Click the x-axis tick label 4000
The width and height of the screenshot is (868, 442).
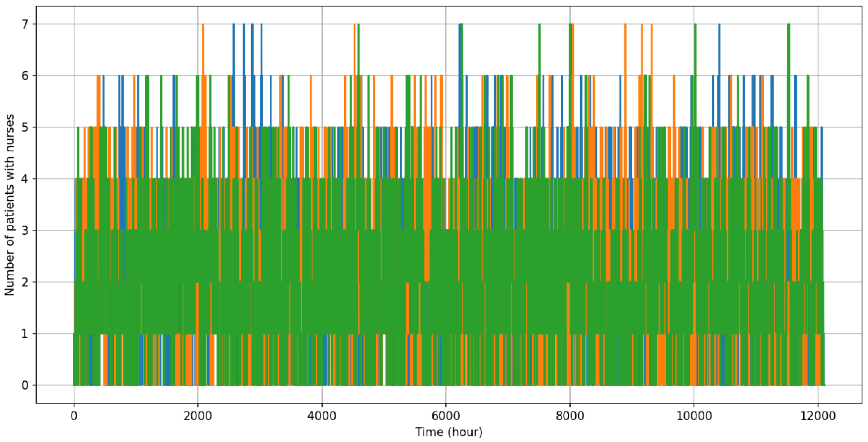coord(322,416)
